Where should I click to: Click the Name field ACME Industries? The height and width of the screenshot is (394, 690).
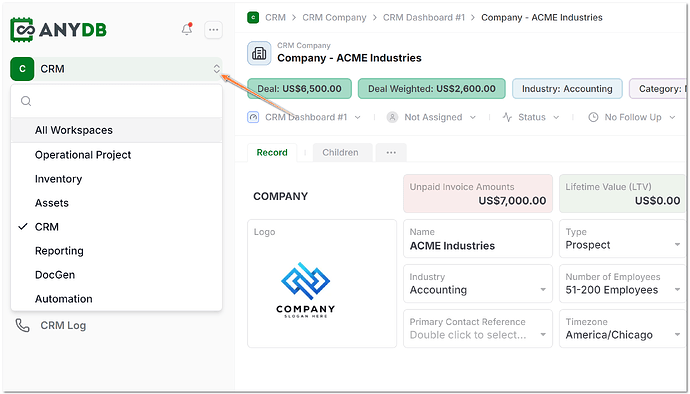[478, 239]
